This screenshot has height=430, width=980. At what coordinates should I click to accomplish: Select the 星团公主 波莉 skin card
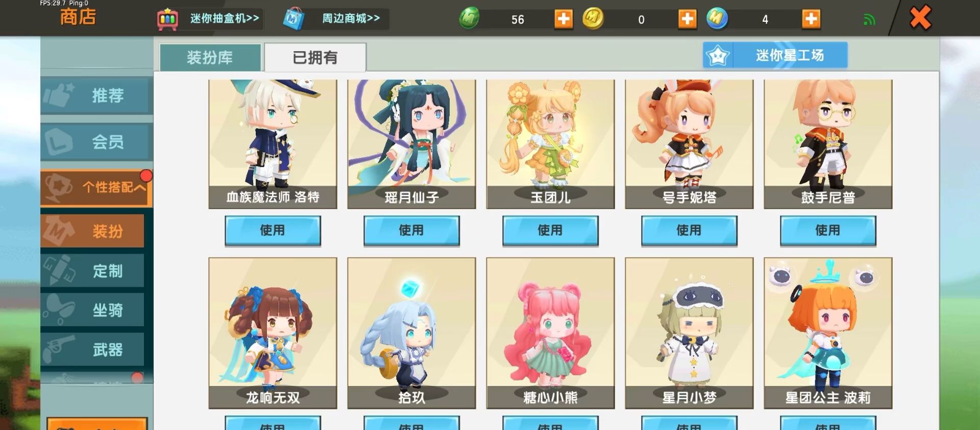[828, 332]
